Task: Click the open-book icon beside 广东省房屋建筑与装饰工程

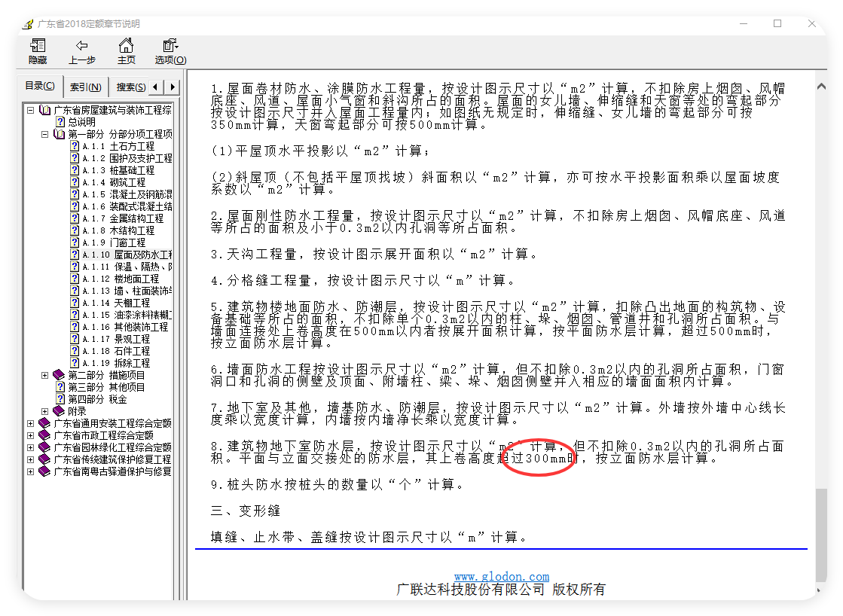Action: point(45,110)
